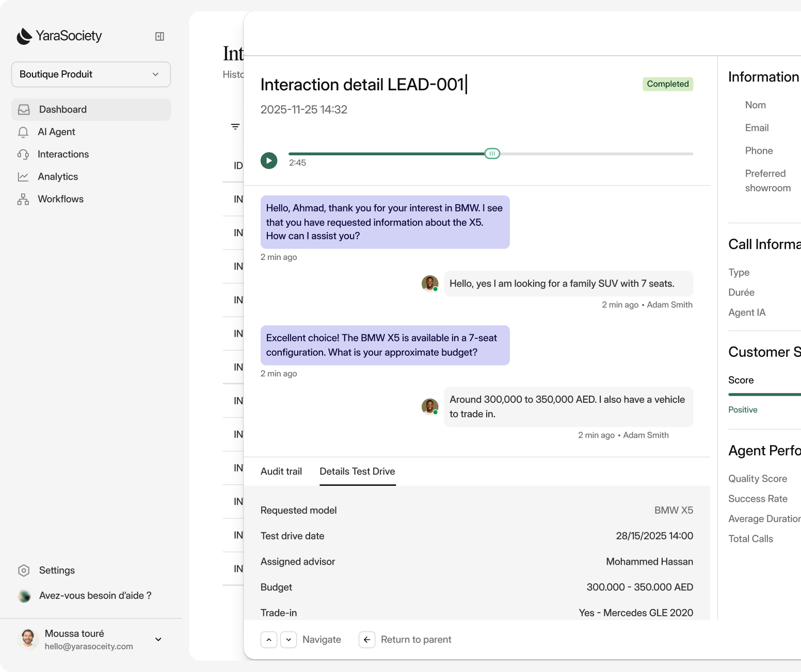The image size is (801, 672).
Task: Click the Yes - Mercedes GLE 2020 value
Action: click(636, 613)
